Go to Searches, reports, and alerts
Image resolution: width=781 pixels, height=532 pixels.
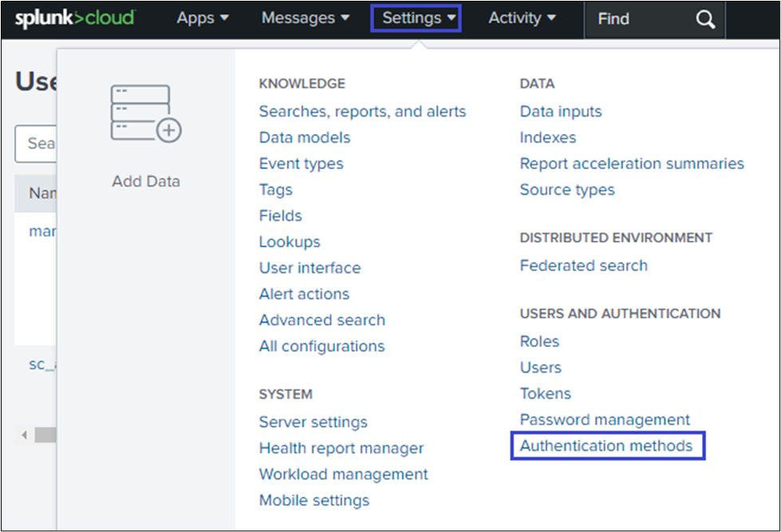(362, 112)
